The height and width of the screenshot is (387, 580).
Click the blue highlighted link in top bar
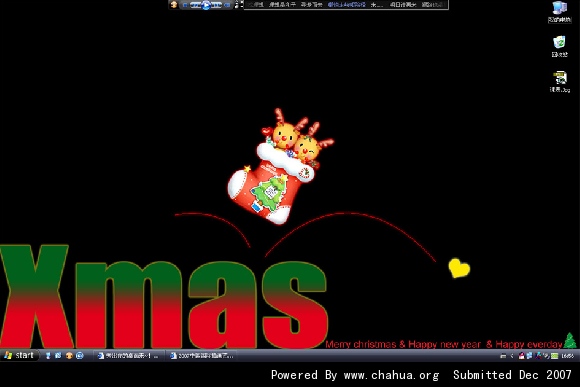tap(346, 5)
